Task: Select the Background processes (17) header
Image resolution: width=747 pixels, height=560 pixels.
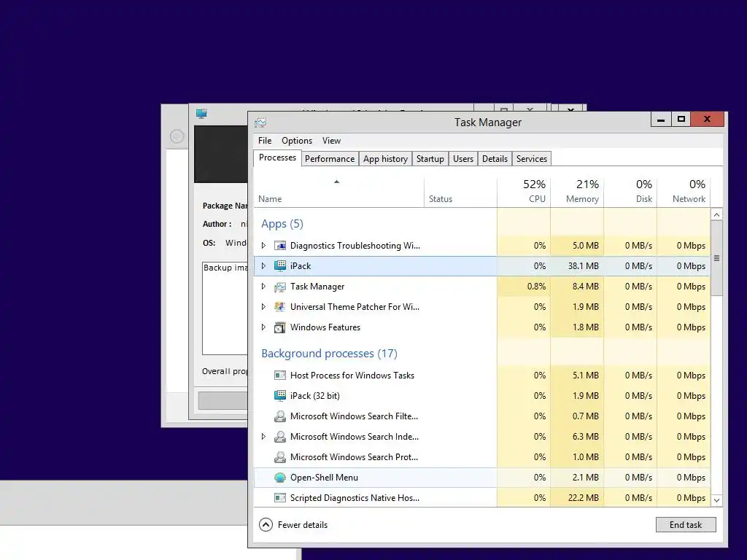Action: pyautogui.click(x=329, y=354)
